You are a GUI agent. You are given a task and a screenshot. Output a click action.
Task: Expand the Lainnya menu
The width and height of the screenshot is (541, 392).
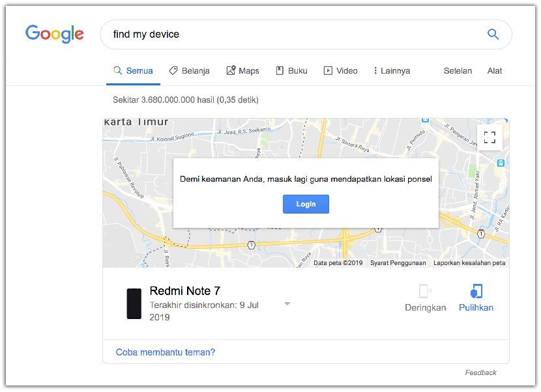point(392,71)
